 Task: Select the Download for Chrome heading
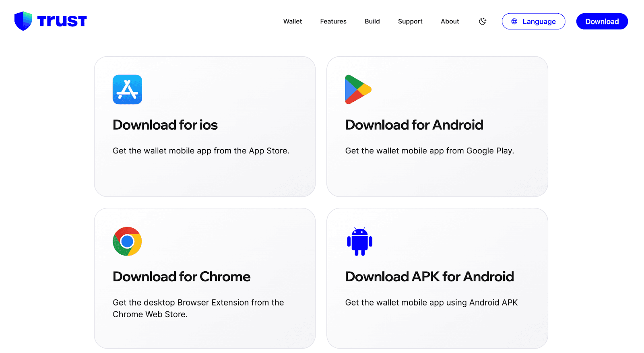click(182, 277)
